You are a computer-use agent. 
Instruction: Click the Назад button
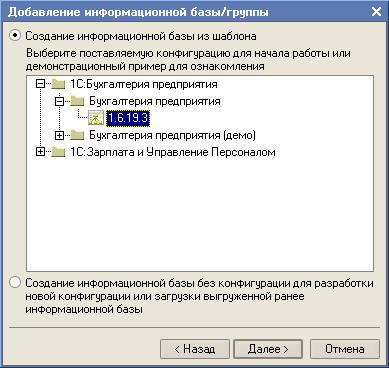(195, 349)
